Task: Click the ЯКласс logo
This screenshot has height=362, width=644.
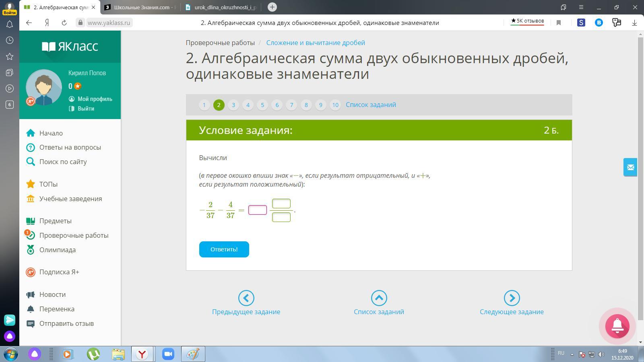Action: tap(70, 47)
